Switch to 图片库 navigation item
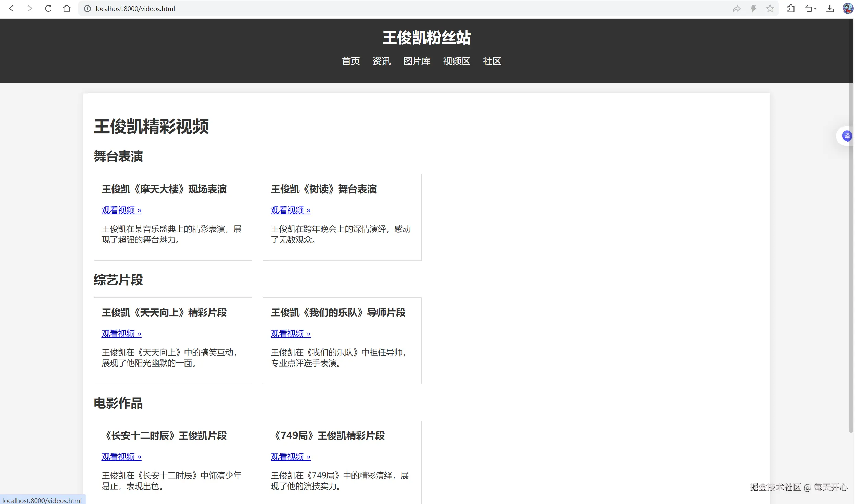860x504 pixels. click(417, 61)
